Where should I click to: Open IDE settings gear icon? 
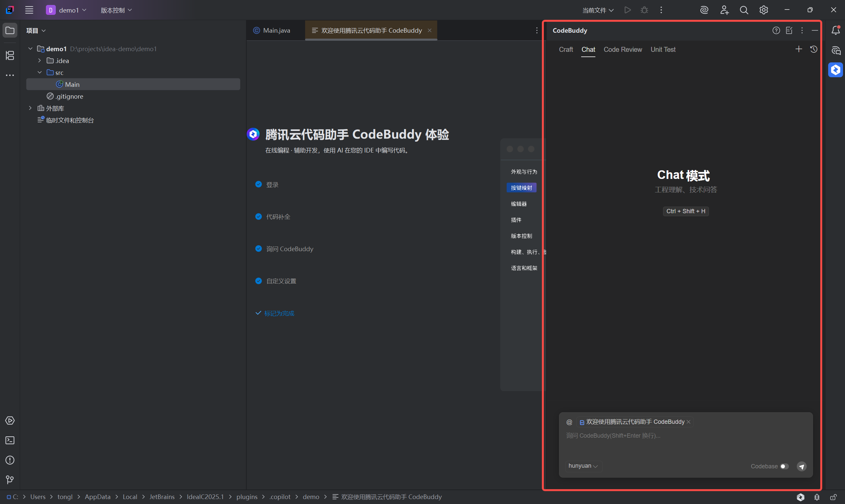coord(763,10)
